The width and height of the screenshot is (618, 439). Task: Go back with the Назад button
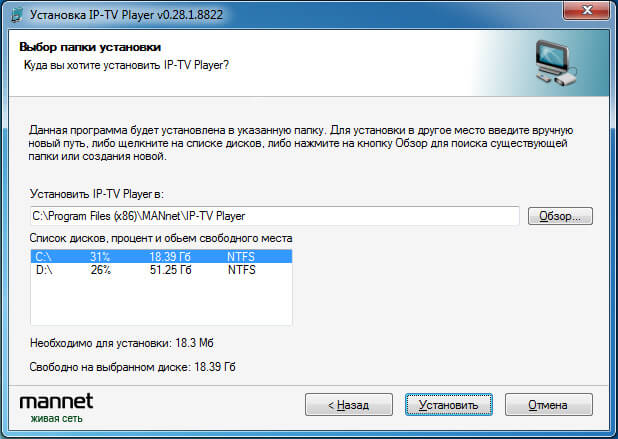coord(349,404)
